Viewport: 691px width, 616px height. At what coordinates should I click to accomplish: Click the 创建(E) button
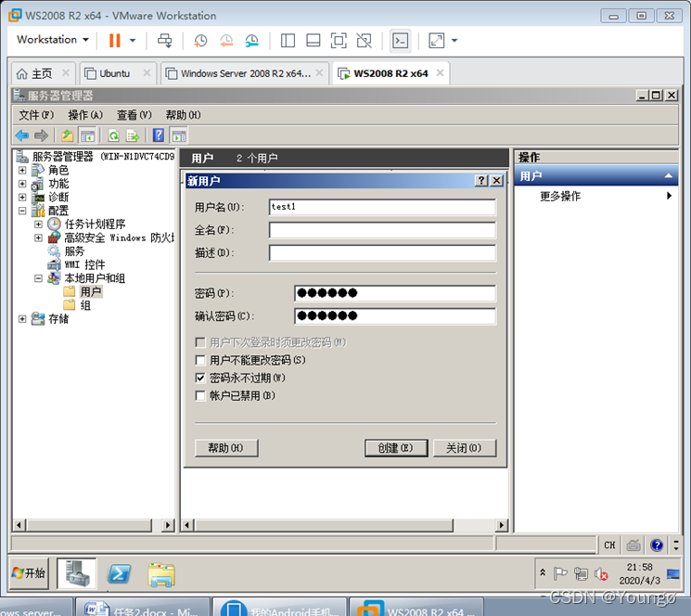click(396, 448)
